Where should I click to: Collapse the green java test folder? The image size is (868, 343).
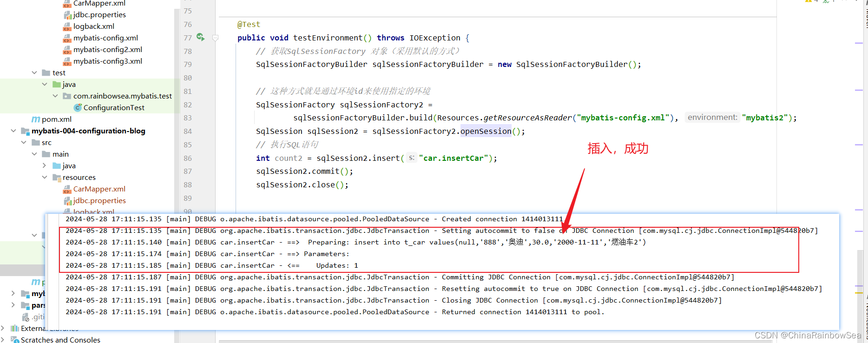(x=45, y=85)
